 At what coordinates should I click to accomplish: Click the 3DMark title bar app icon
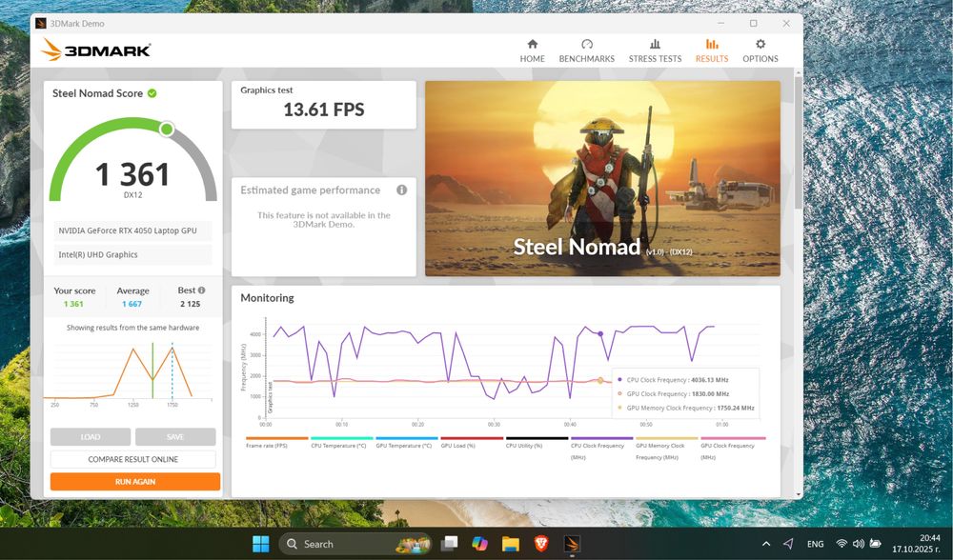(41, 23)
